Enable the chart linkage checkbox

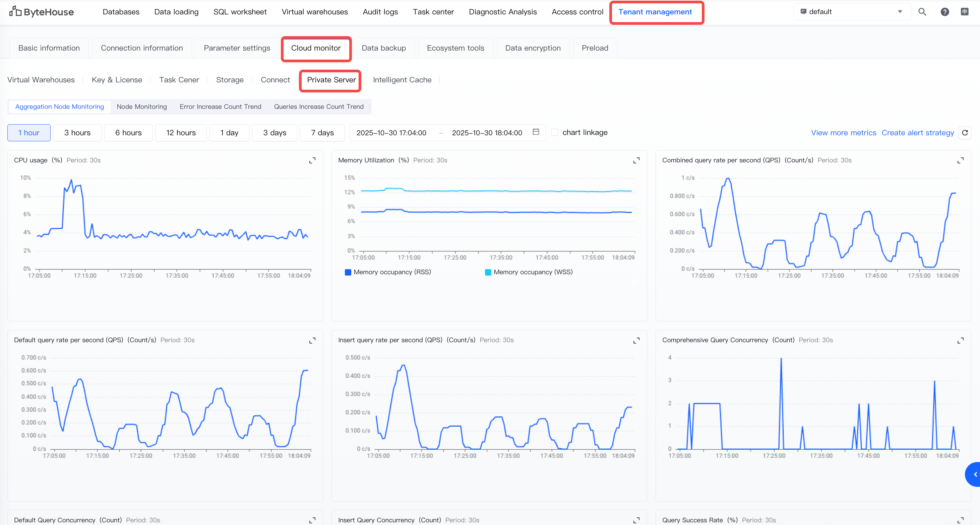pyautogui.click(x=555, y=132)
